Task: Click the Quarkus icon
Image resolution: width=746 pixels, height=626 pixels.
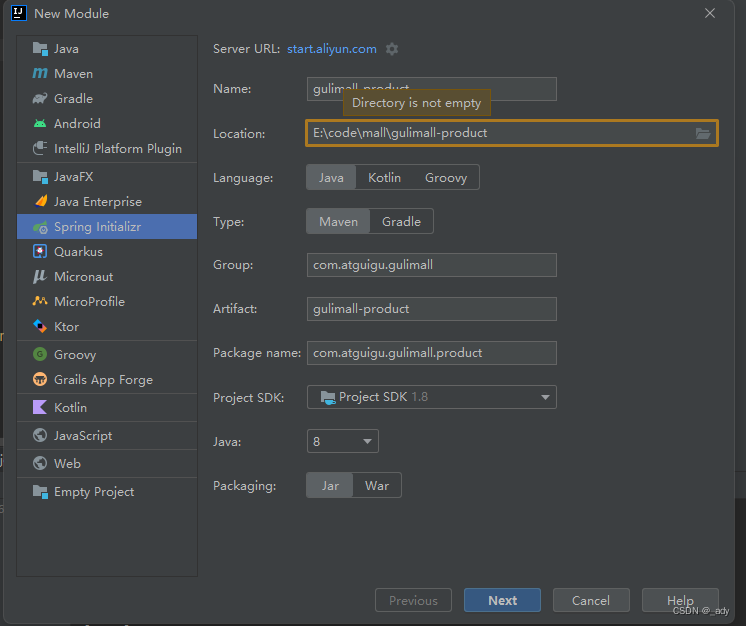Action: pos(40,251)
